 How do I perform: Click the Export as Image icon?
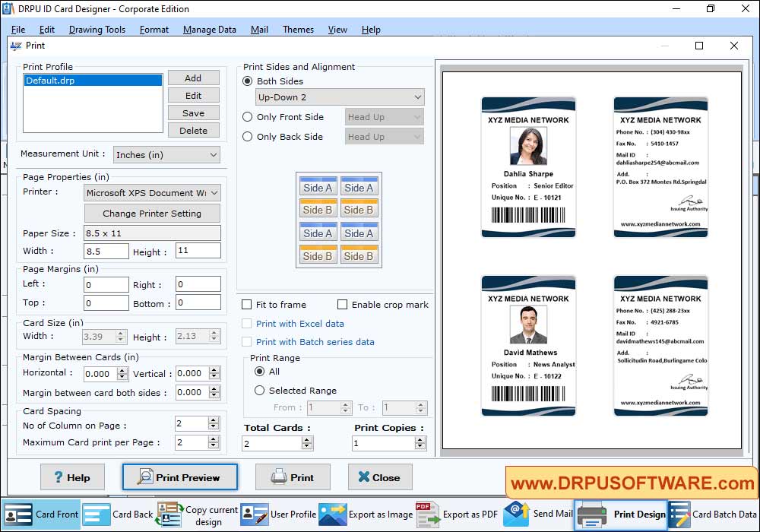pos(333,515)
